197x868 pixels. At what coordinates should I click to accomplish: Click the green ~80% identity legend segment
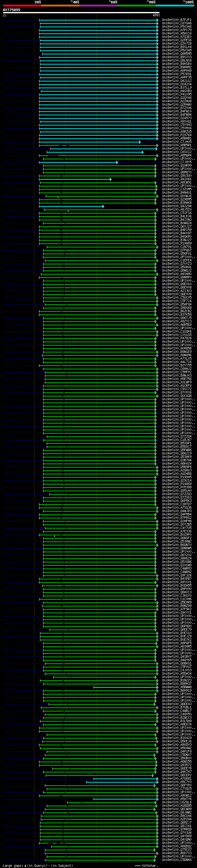(x=137, y=6)
